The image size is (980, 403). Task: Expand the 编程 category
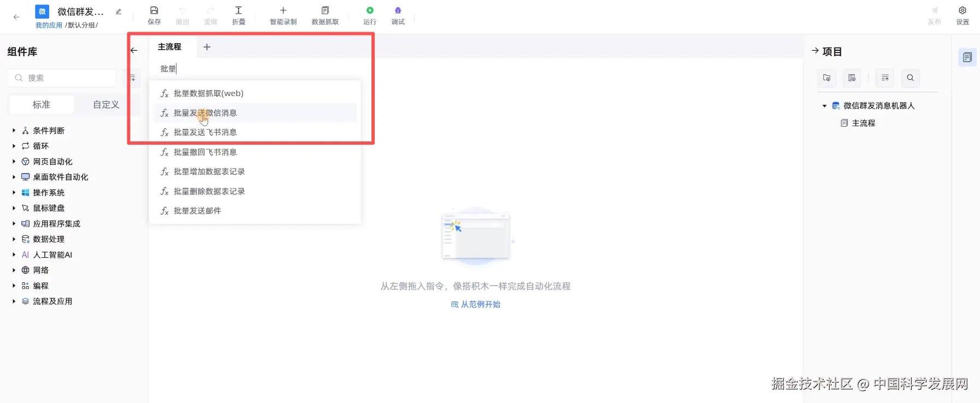click(14, 286)
